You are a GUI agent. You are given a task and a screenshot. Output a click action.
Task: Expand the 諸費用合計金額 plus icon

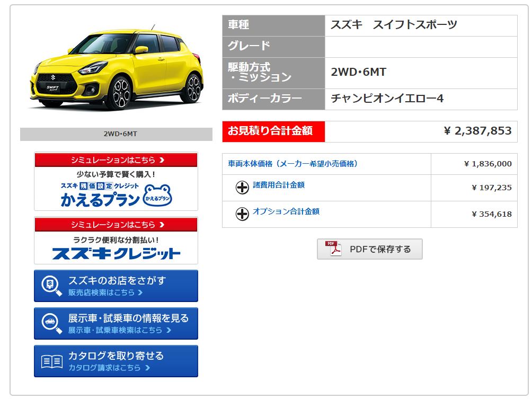[x=242, y=187]
